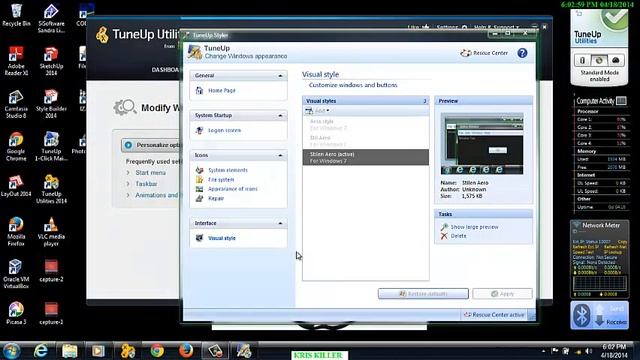Open VLC media player desktop icon
This screenshot has width=640, height=360.
click(51, 231)
